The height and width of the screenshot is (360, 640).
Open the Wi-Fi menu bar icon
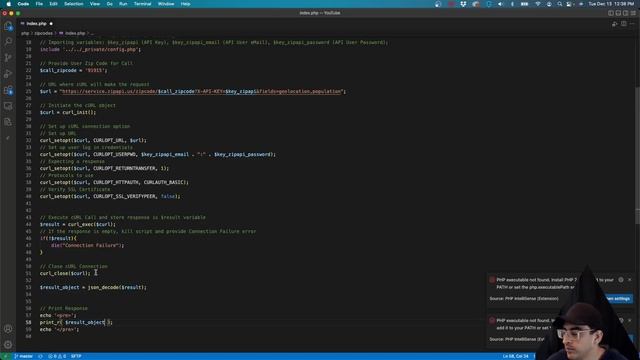point(538,4)
